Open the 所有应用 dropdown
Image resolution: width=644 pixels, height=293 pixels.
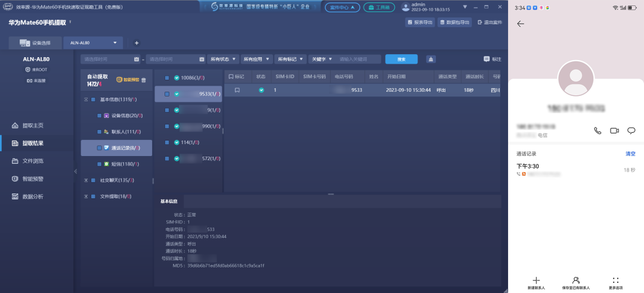point(256,59)
